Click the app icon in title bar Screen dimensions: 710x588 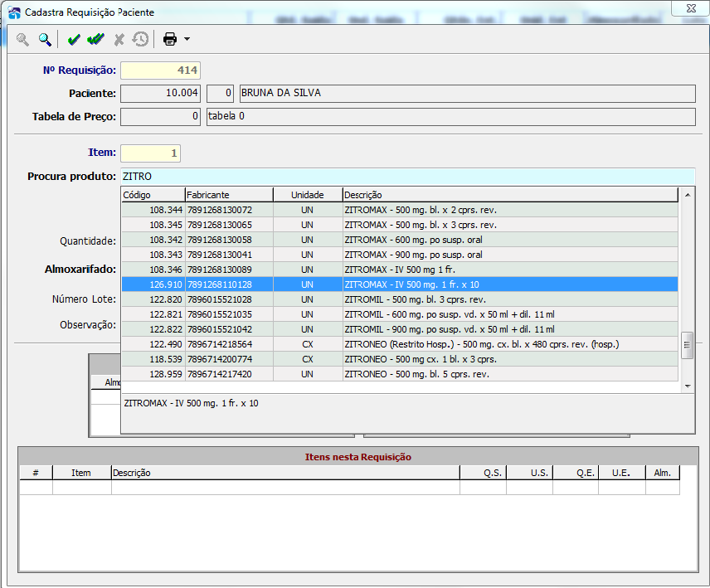tap(14, 12)
